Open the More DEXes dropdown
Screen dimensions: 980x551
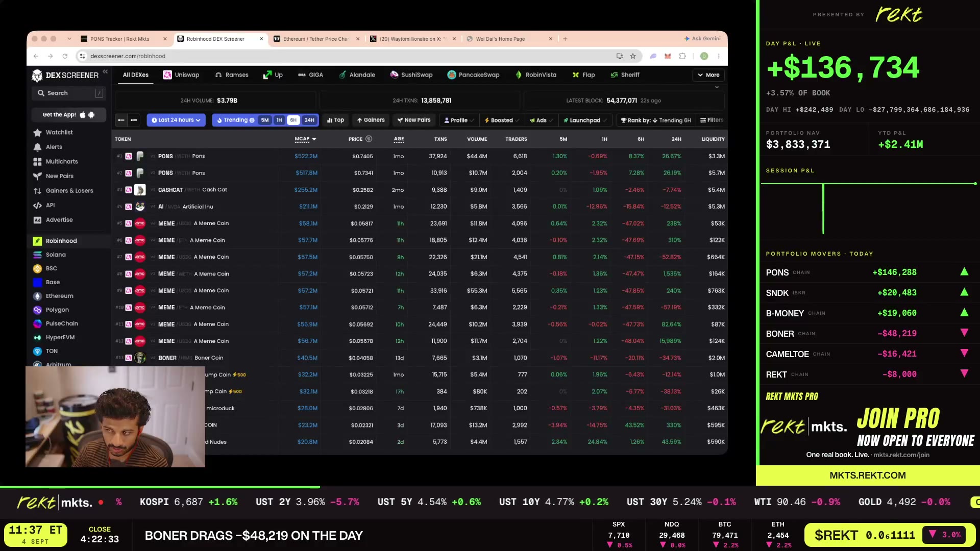[x=708, y=75]
